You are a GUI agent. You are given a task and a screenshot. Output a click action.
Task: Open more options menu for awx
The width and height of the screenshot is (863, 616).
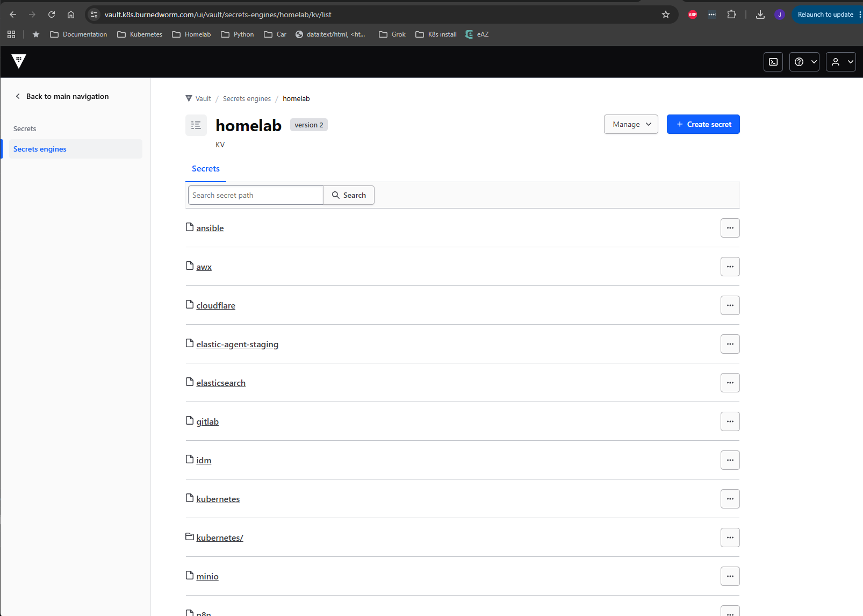tap(730, 267)
